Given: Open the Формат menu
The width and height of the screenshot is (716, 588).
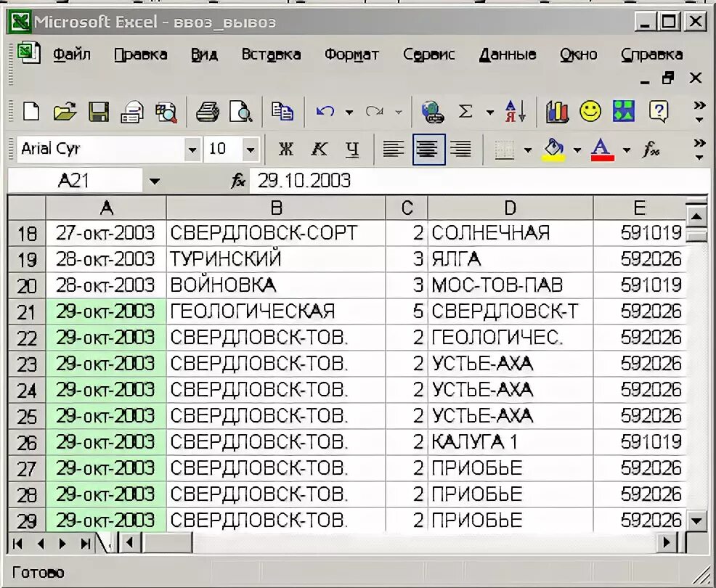Looking at the screenshot, I should pyautogui.click(x=351, y=54).
